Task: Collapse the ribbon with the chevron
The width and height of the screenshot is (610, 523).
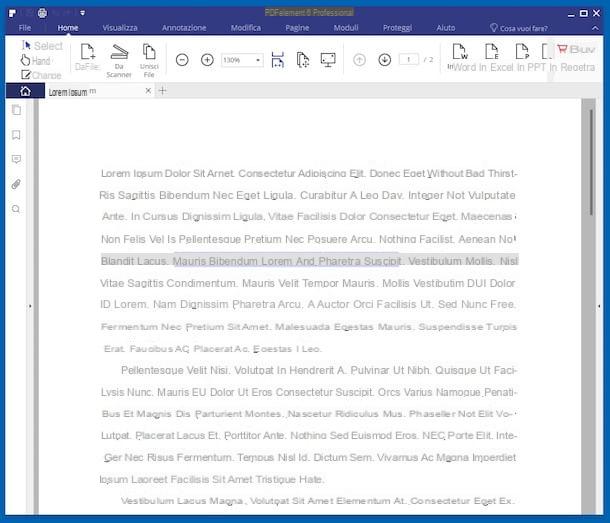Action: 595,28
